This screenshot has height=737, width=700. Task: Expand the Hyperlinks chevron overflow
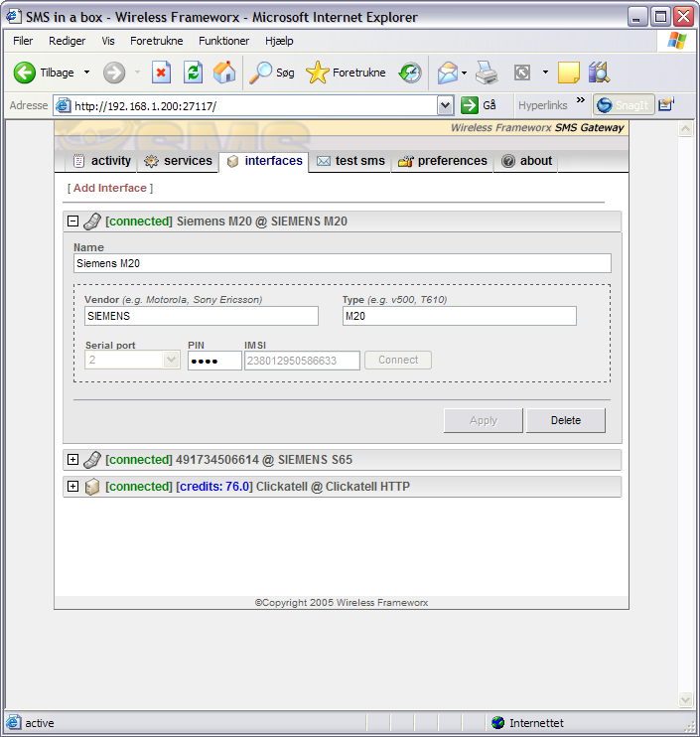pyautogui.click(x=581, y=100)
